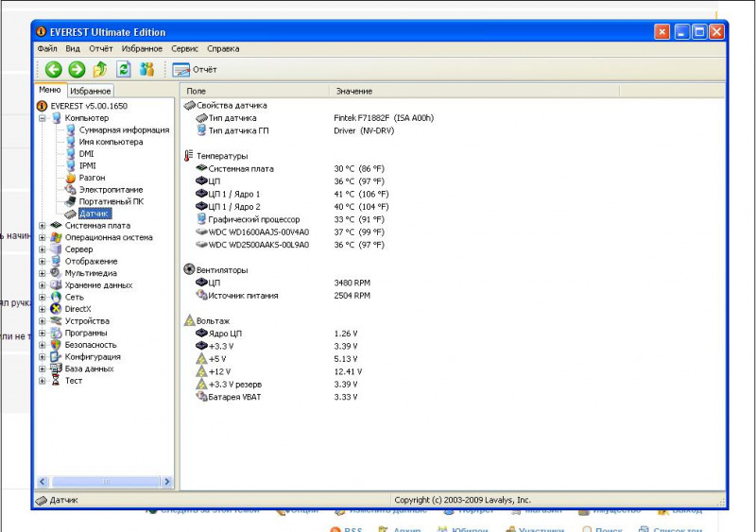Click the Мультимедиа speaker icon

[56, 273]
